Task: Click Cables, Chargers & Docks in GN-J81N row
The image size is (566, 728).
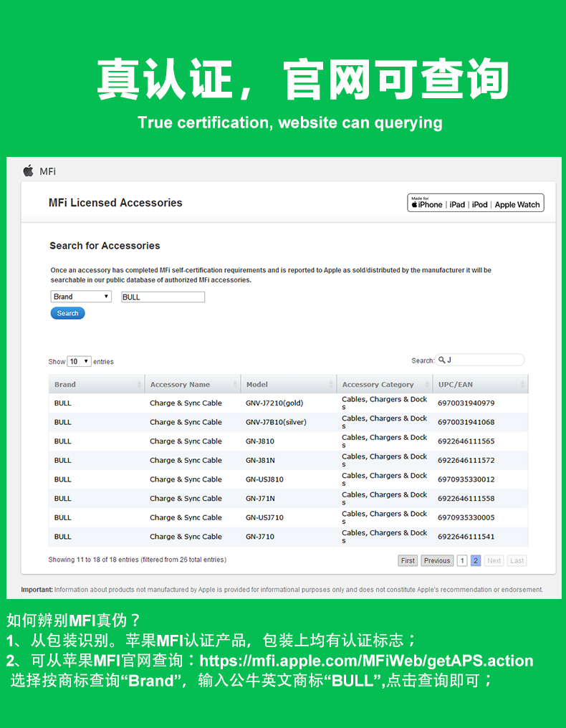Action: click(x=385, y=460)
